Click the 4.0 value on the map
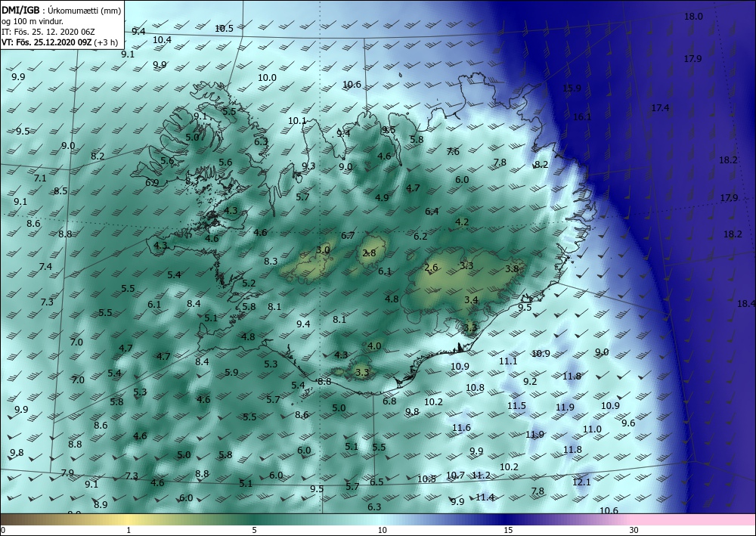The width and height of the screenshot is (756, 536). pyautogui.click(x=374, y=345)
